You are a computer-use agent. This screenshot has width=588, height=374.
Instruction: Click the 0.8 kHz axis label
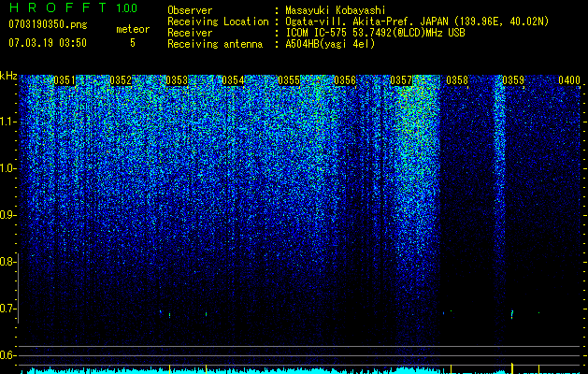[x=7, y=262]
